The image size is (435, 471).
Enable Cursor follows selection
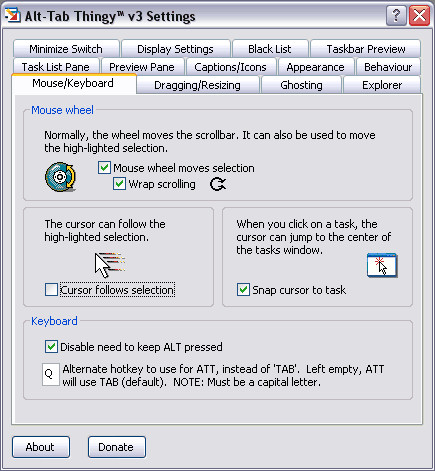click(x=51, y=290)
